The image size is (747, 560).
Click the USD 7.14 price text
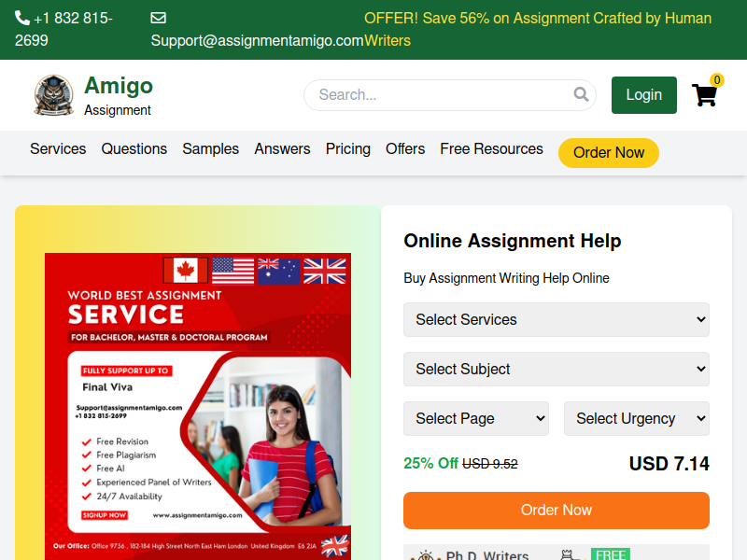coord(669,464)
